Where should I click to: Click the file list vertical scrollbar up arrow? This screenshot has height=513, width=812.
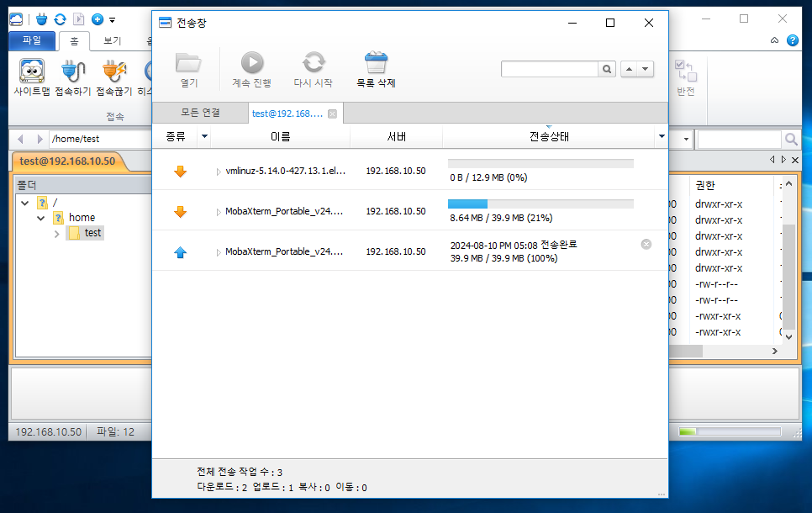click(788, 183)
